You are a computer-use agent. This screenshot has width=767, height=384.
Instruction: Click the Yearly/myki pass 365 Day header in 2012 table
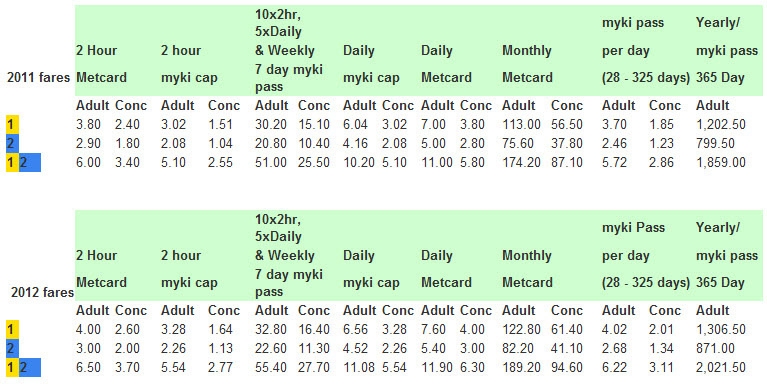[x=727, y=255]
